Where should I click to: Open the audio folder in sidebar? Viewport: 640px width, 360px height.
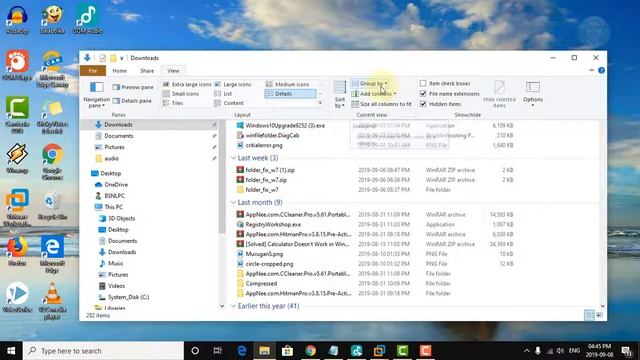(111, 158)
